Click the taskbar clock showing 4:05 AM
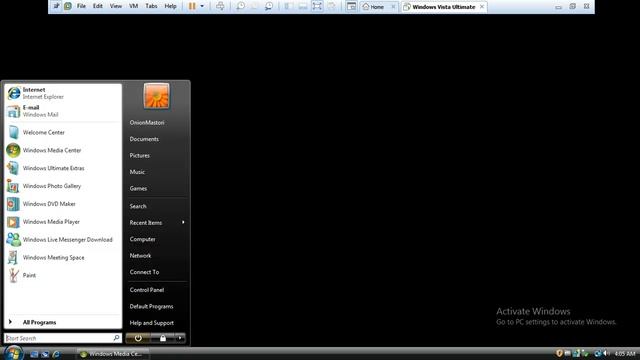Image resolution: width=640 pixels, height=360 pixels. 624,354
